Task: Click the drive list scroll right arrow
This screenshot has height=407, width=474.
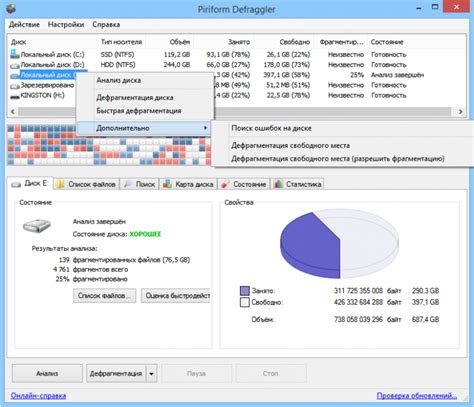Action: coord(461,112)
